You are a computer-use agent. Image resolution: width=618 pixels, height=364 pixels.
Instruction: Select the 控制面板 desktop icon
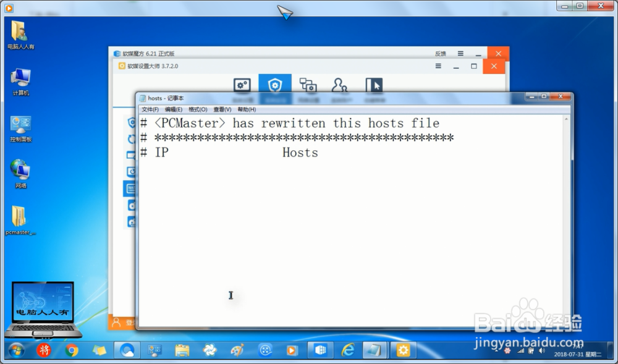click(x=20, y=129)
